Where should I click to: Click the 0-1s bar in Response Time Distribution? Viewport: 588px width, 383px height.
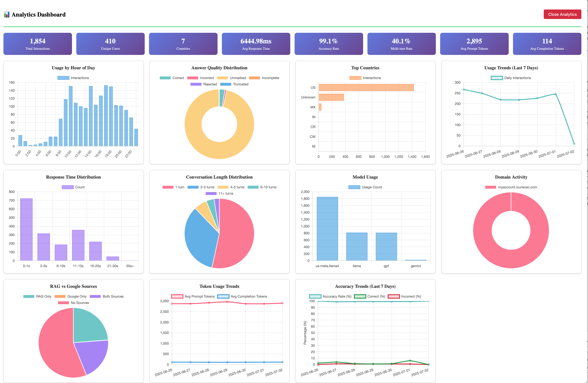(x=26, y=229)
